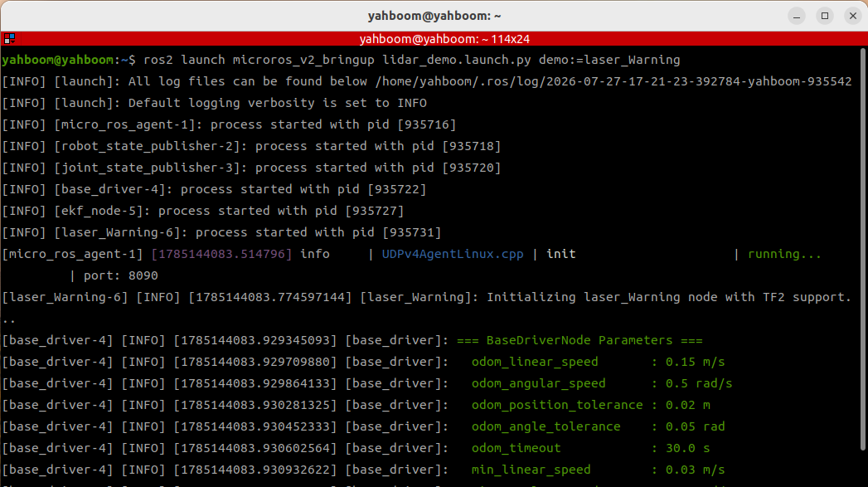Click the "microros_v2_bringup" package name
The height and width of the screenshot is (487, 868).
[x=303, y=60]
